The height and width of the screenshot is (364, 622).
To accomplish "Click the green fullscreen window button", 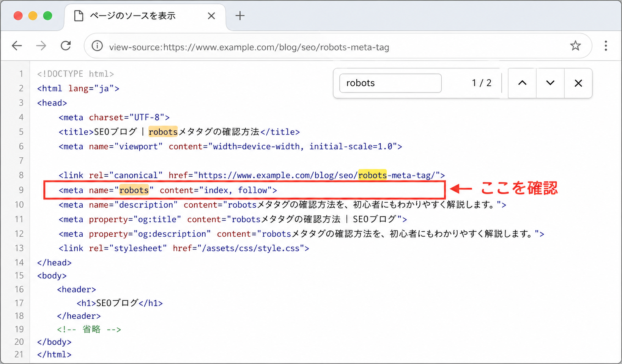I will (x=47, y=16).
